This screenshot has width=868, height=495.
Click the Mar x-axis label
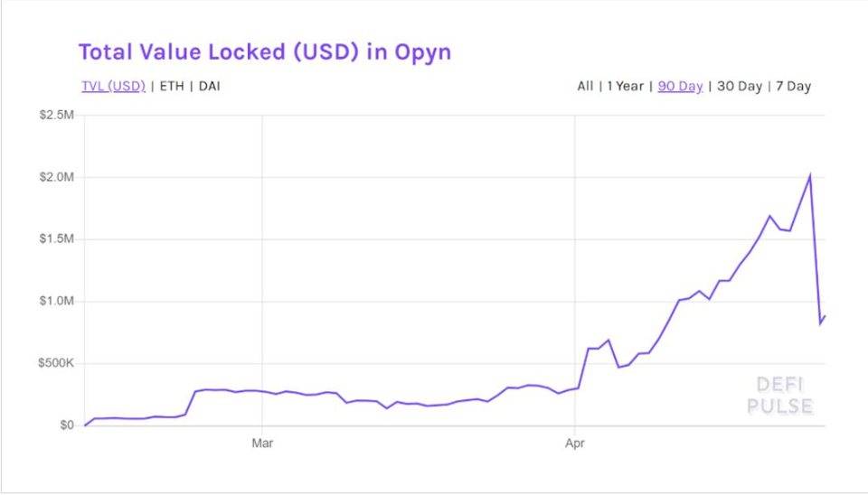pos(262,443)
